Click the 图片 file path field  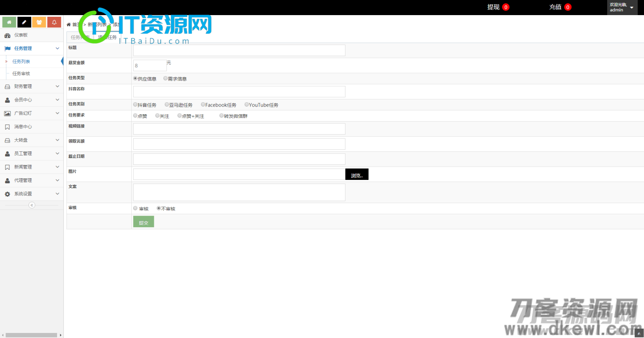pyautogui.click(x=239, y=174)
